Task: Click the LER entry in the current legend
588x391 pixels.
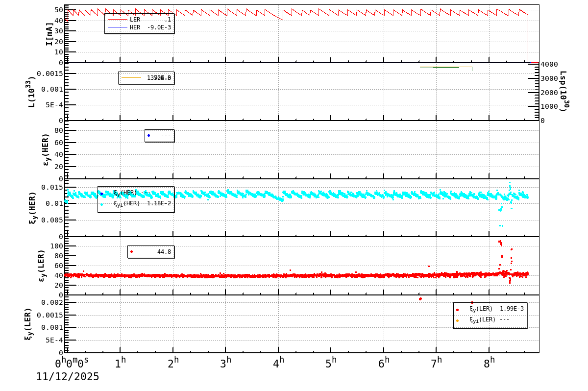Action: click(139, 20)
